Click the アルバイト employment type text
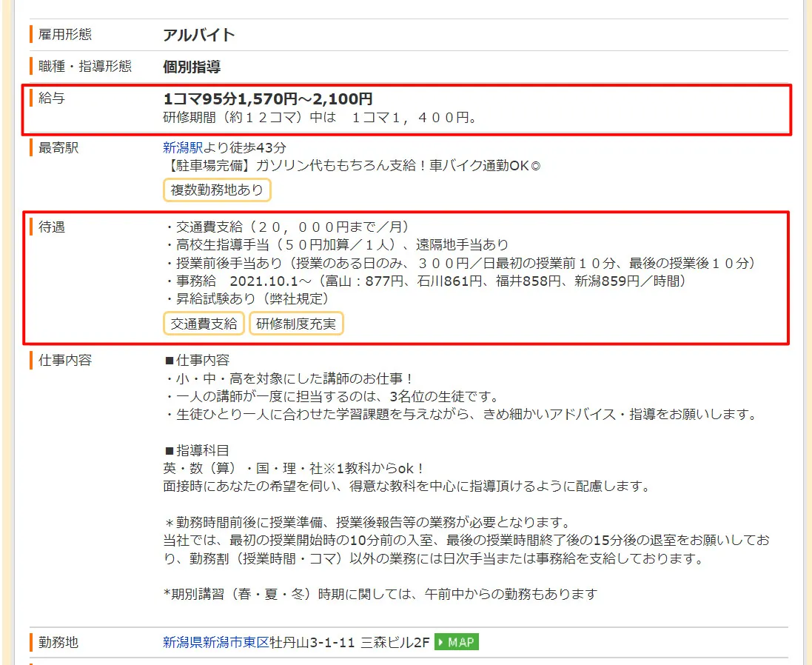The height and width of the screenshot is (665, 812). click(199, 35)
